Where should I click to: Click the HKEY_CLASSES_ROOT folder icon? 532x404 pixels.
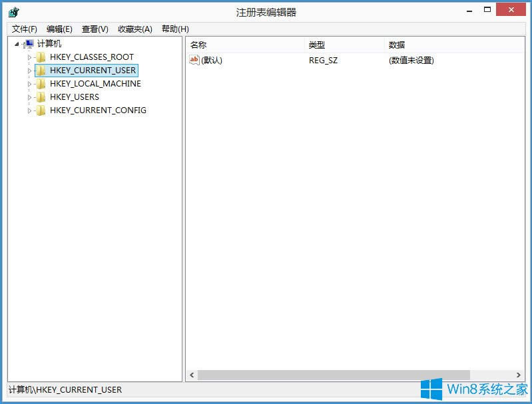tap(41, 57)
